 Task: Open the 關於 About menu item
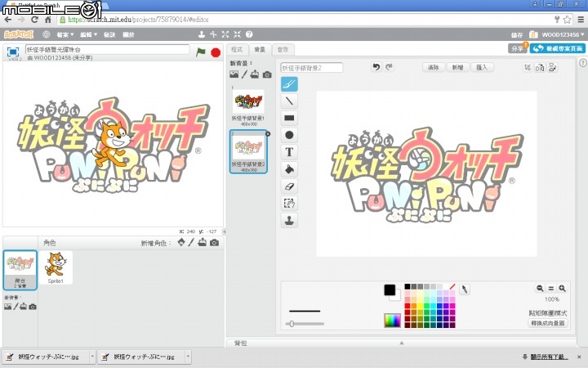click(128, 34)
